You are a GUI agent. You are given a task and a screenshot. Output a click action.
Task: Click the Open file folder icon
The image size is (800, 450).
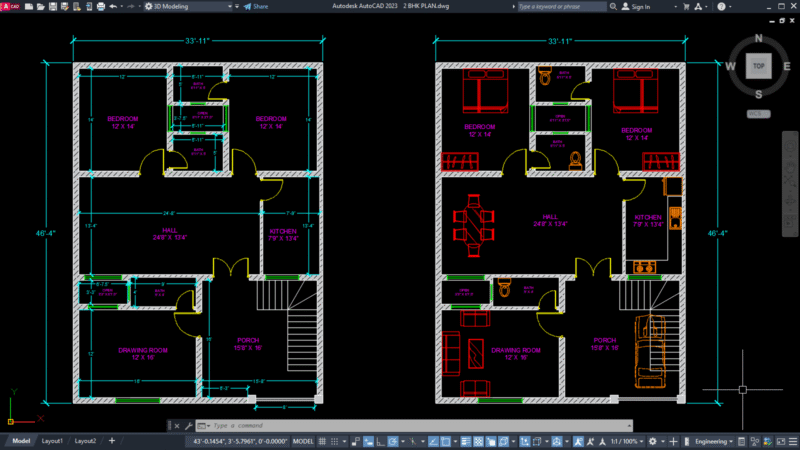(x=41, y=6)
